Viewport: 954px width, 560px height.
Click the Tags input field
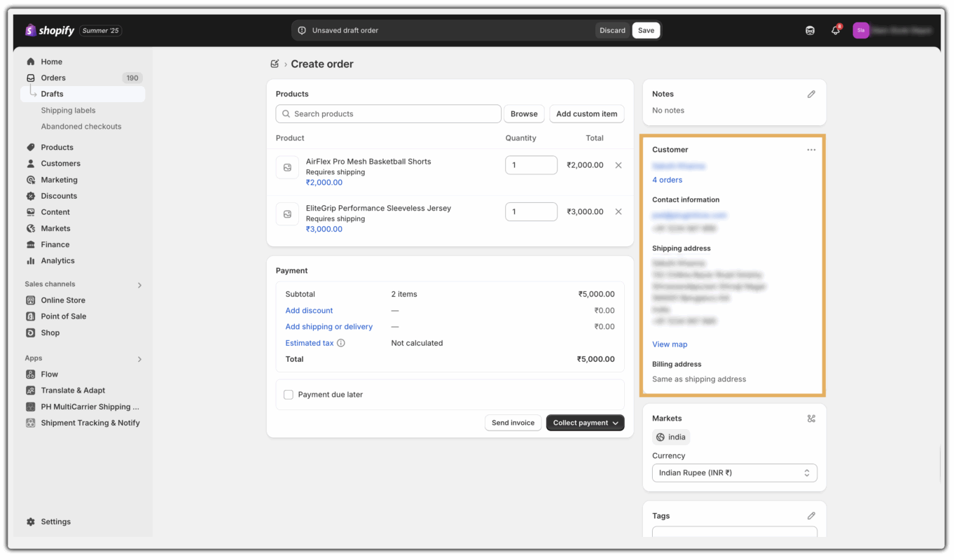735,532
